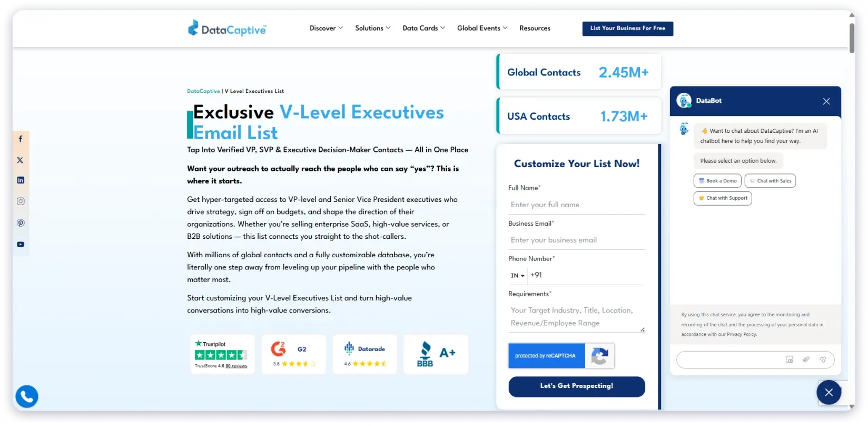This screenshot has height=426, width=868.
Task: Open the LinkedIn social icon
Action: pyautogui.click(x=21, y=180)
